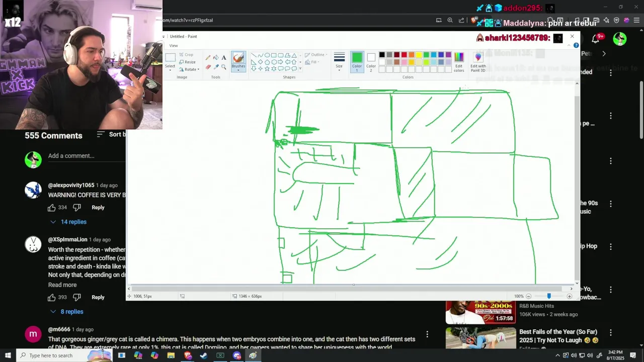Open YouTube account avatar menu

point(620,39)
